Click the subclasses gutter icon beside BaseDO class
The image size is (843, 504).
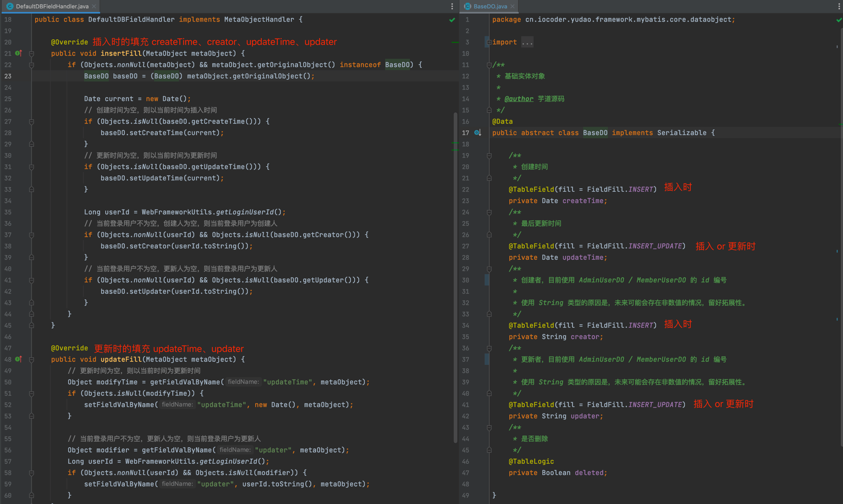477,133
